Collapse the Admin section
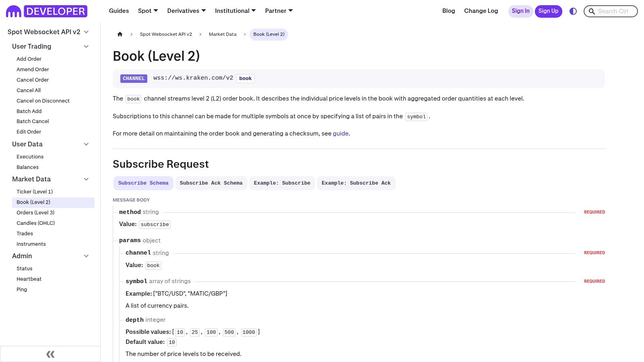644x362 pixels. 86,256
